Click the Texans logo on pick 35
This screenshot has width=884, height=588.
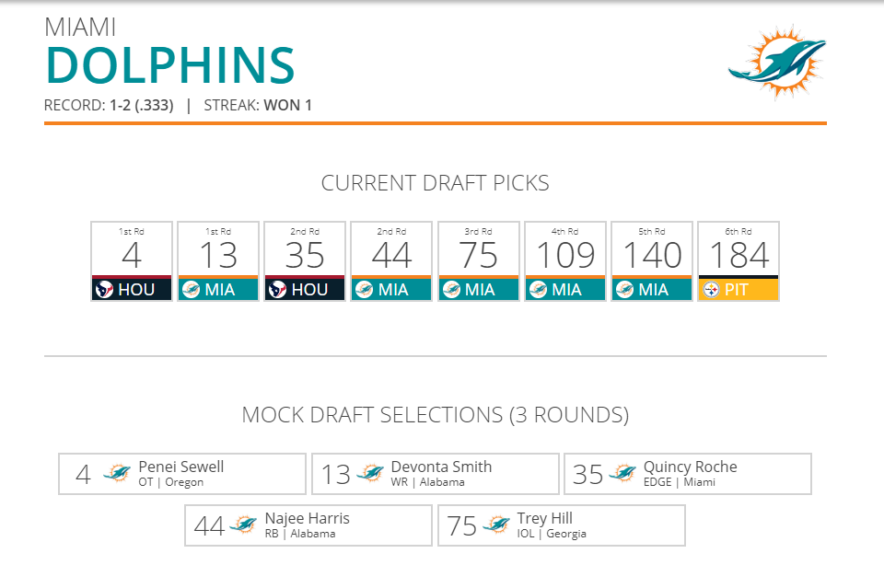coord(277,290)
